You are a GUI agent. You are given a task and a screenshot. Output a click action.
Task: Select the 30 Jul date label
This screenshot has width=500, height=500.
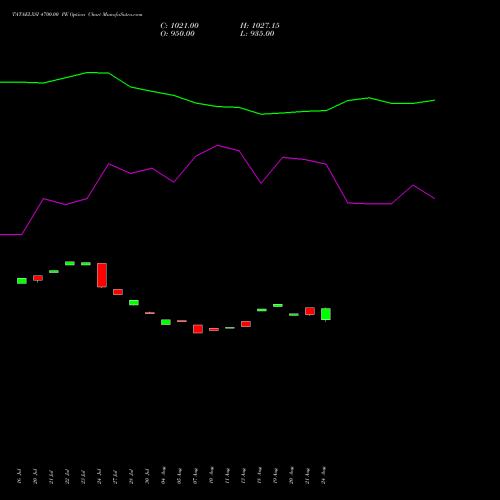click(x=147, y=476)
